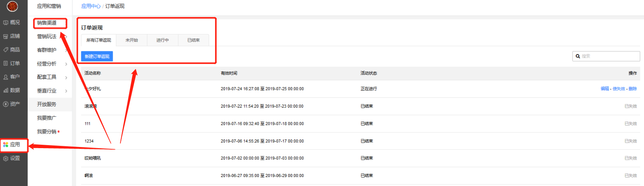
Task: Open 数据 data section
Action: (12, 90)
